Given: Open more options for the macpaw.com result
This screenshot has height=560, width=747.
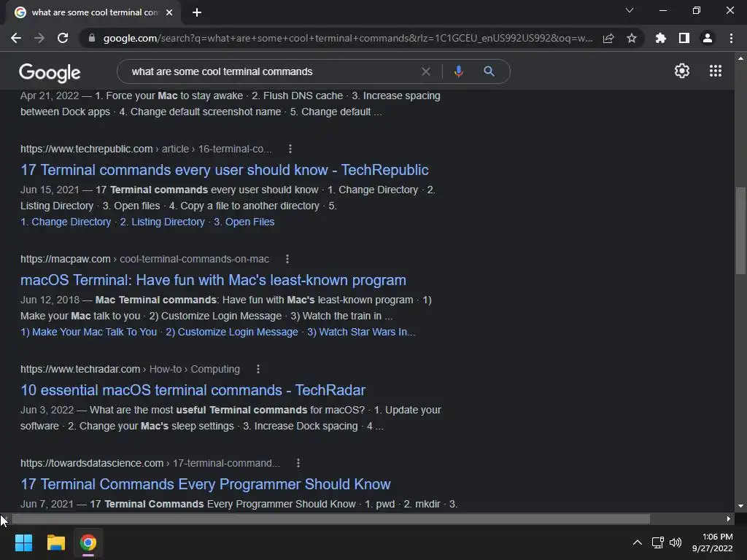Looking at the screenshot, I should 287,259.
